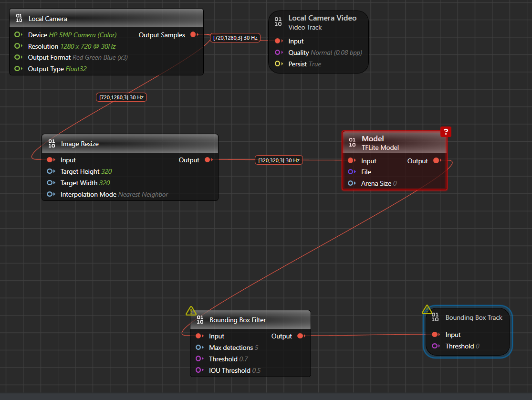Edit the IOU Threshold value 0.5
This screenshot has width=532, height=400.
click(257, 370)
